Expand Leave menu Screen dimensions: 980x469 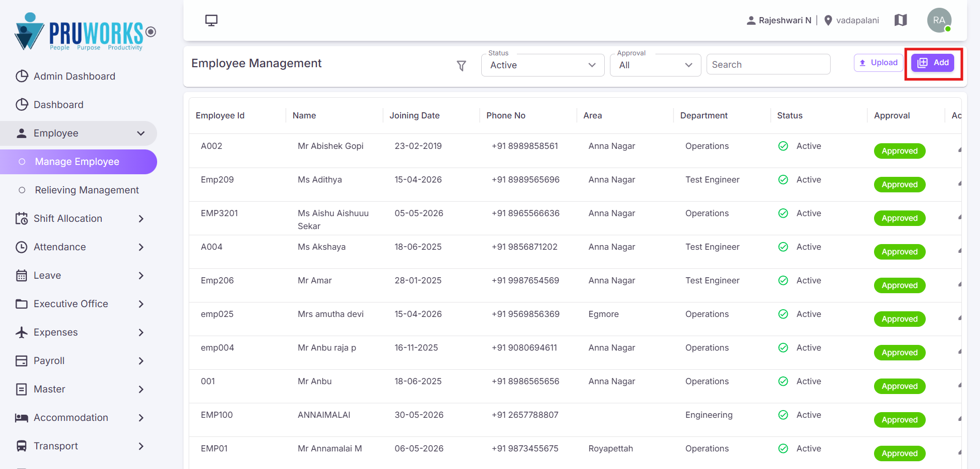point(79,276)
